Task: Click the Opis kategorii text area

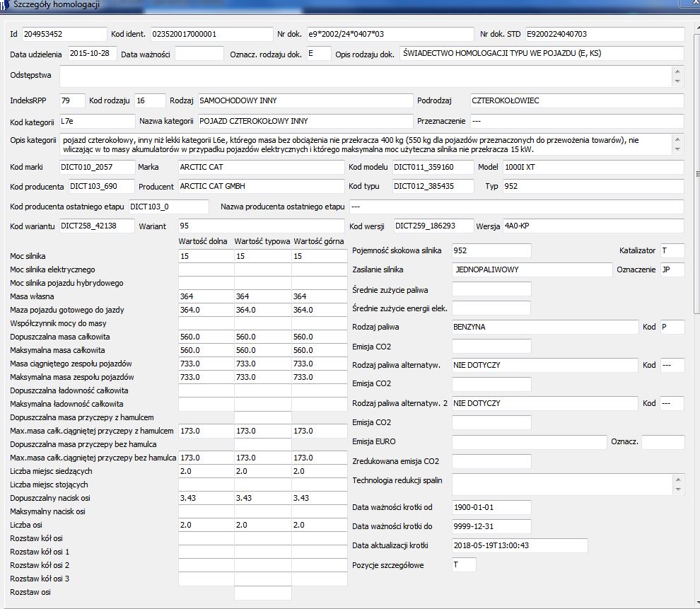Action: point(365,144)
